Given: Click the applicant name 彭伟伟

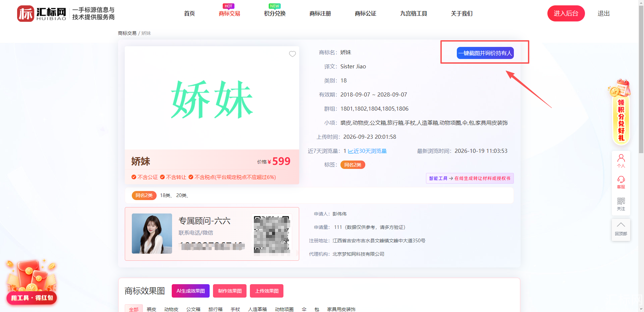Looking at the screenshot, I should point(340,214).
